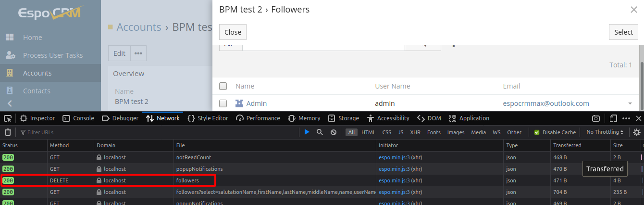Screen dimensions: 644x205
Task: Check the Admin row checkbox
Action: (x=223, y=103)
